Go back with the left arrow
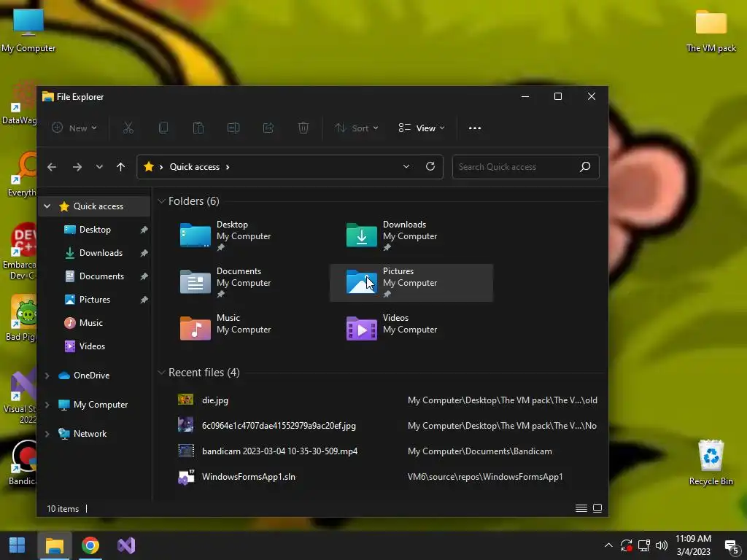The height and width of the screenshot is (560, 747). [52, 167]
